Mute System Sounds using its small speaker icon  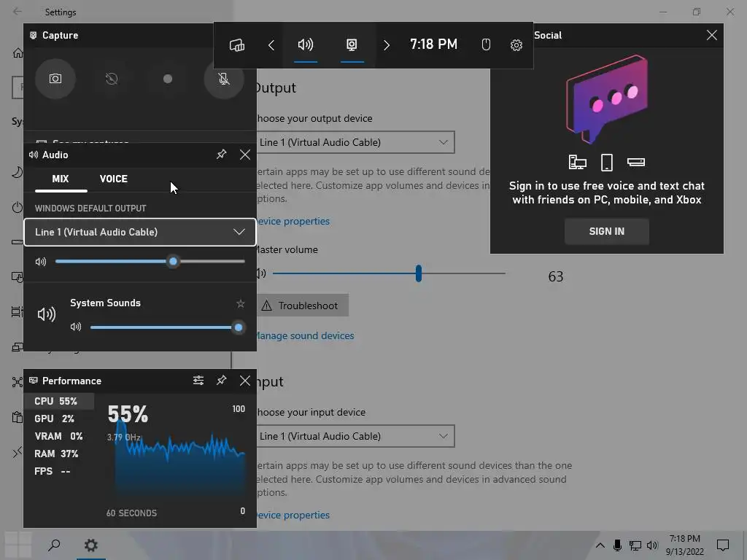[x=76, y=327]
